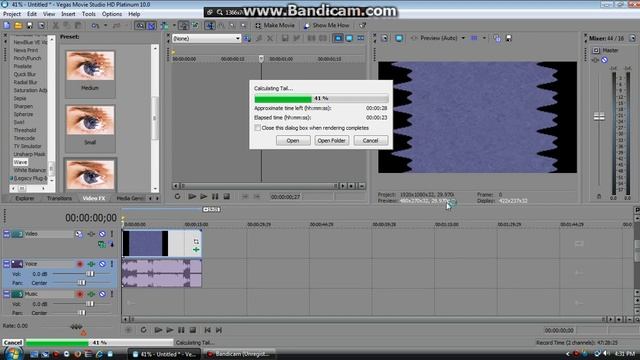Click Cancel in the bottom status bar

tap(13, 342)
